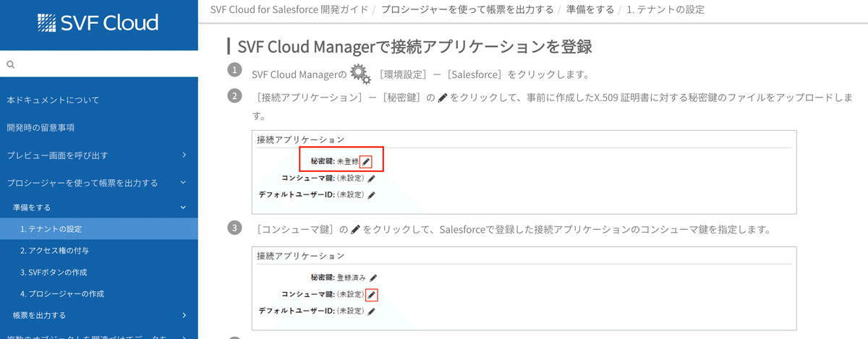Click the gear icon in step 1

coord(359,72)
